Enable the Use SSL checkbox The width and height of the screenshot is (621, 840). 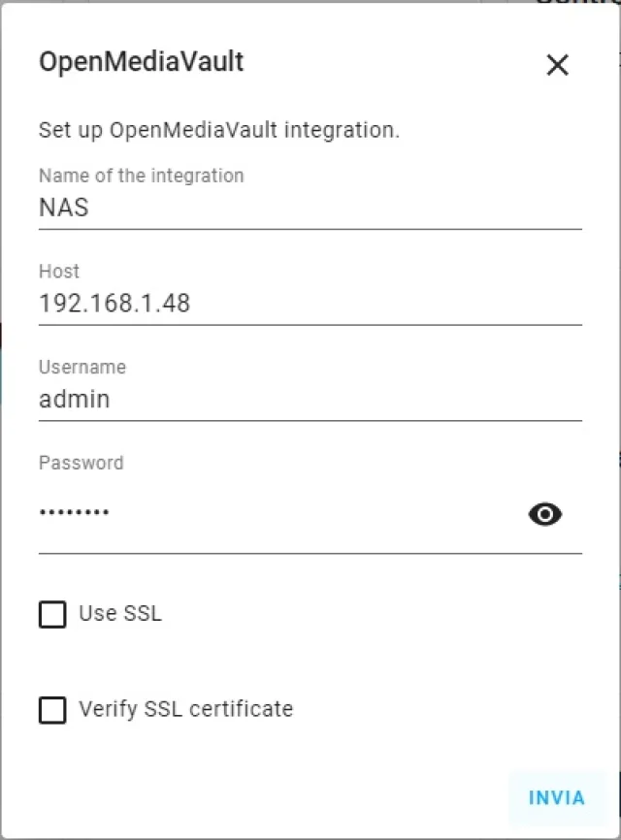[x=52, y=614]
